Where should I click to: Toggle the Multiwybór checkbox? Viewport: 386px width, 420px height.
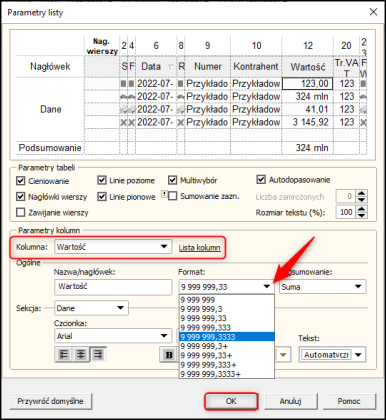click(172, 180)
